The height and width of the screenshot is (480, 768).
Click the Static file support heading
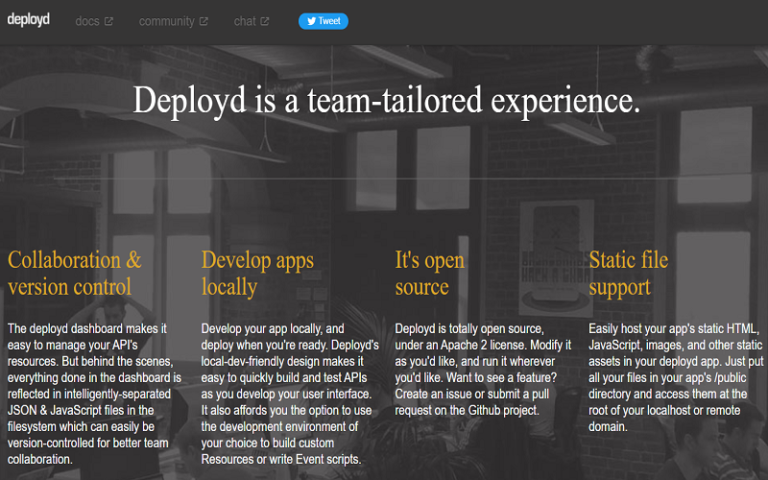[x=628, y=273]
